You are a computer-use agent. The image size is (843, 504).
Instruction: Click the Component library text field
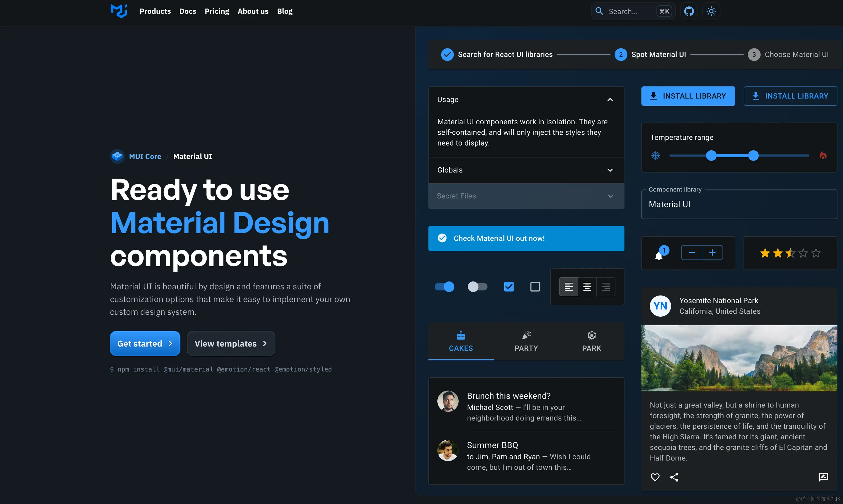pos(739,204)
